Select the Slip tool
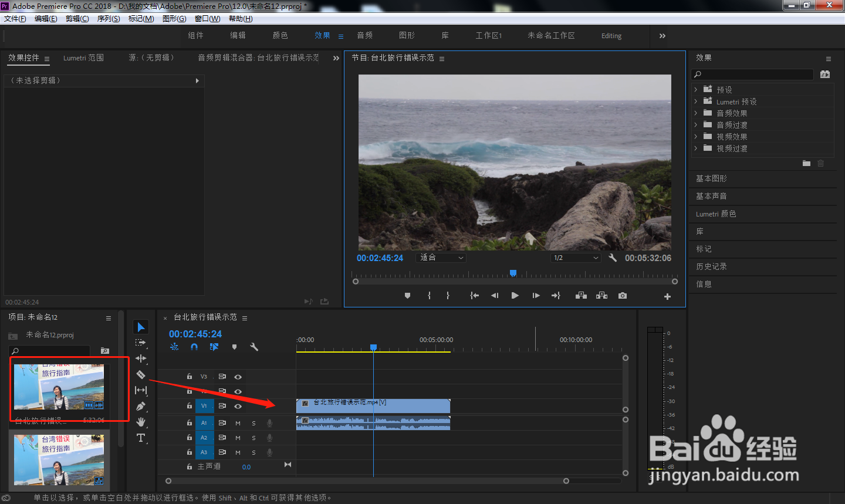This screenshot has height=504, width=845. click(141, 390)
